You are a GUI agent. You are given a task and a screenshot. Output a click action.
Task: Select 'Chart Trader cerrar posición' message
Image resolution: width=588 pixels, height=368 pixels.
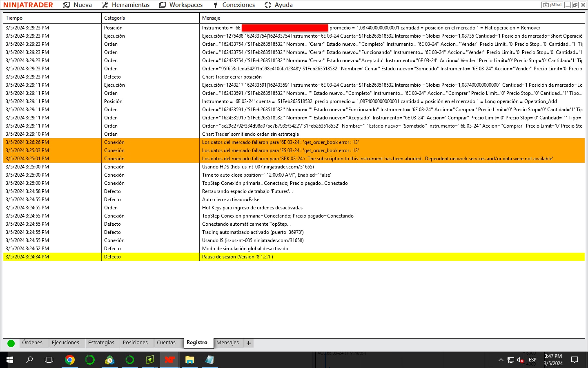point(232,77)
